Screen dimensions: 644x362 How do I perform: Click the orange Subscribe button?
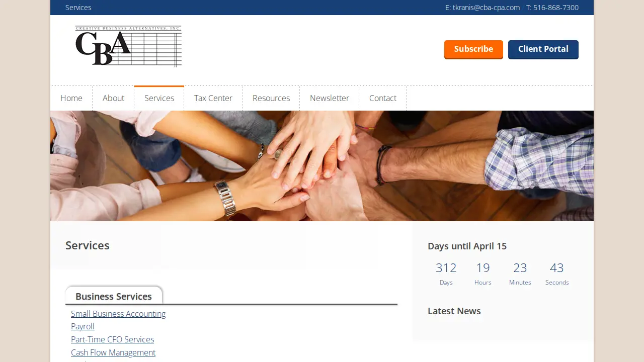(x=473, y=49)
